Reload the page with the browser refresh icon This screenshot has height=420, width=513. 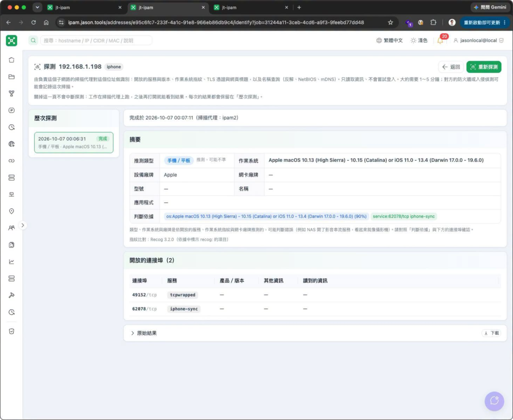point(34,23)
